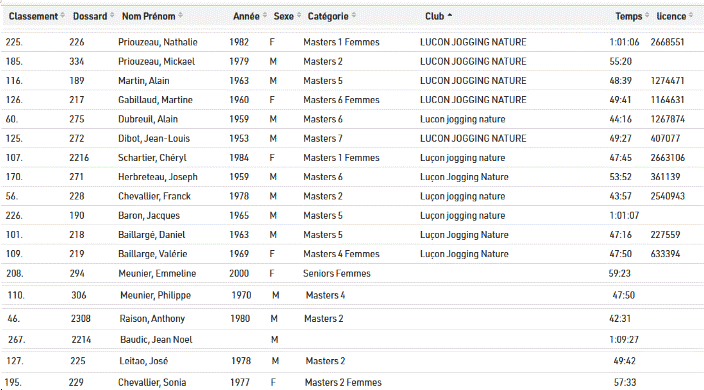Click the name Gabillaud, Martine
Viewport: 704px width, 390px height.
click(x=155, y=100)
